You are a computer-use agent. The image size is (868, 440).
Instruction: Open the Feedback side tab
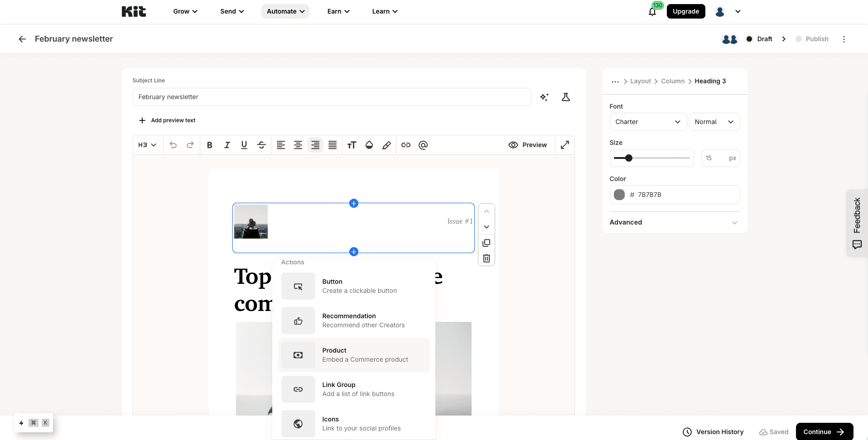(x=857, y=224)
